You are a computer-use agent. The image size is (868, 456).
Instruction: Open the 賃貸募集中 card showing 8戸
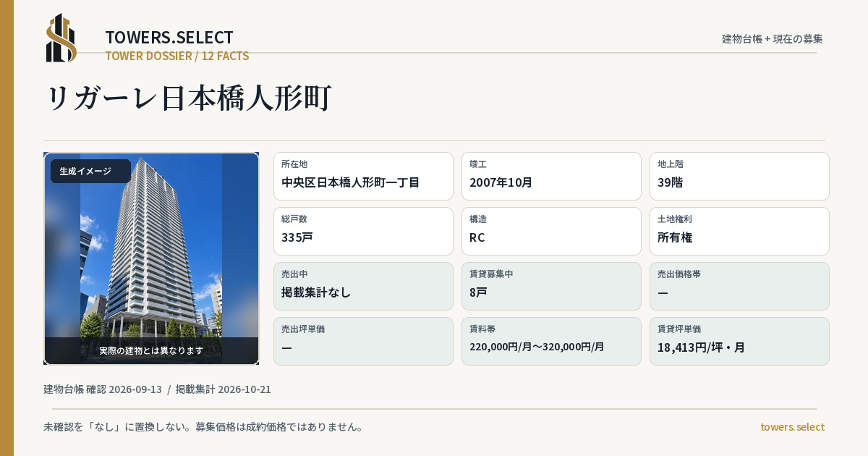[x=551, y=286]
